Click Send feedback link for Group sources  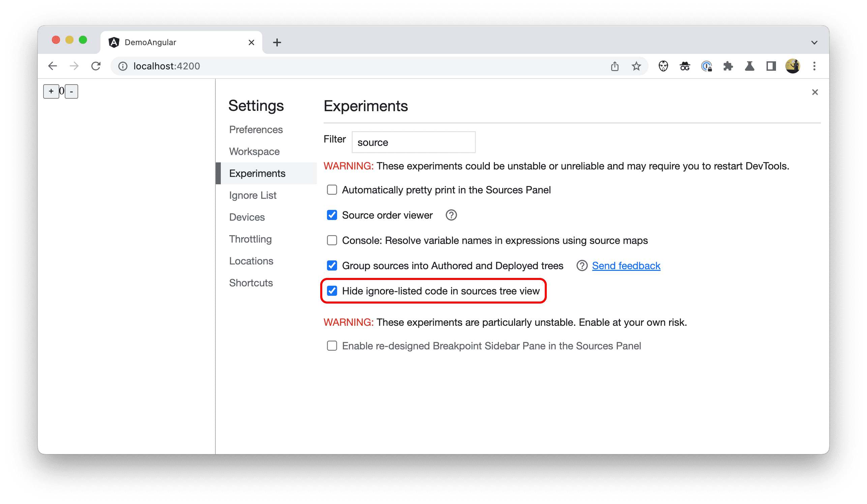(626, 265)
